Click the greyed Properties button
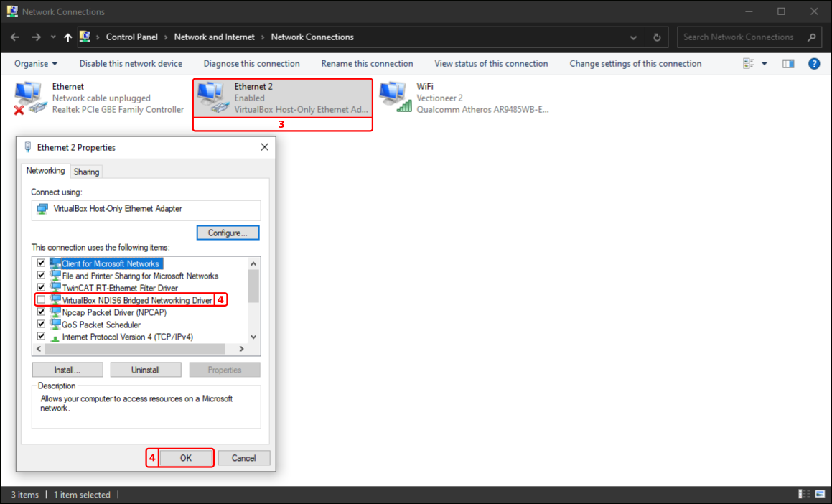The image size is (832, 504). (x=225, y=370)
